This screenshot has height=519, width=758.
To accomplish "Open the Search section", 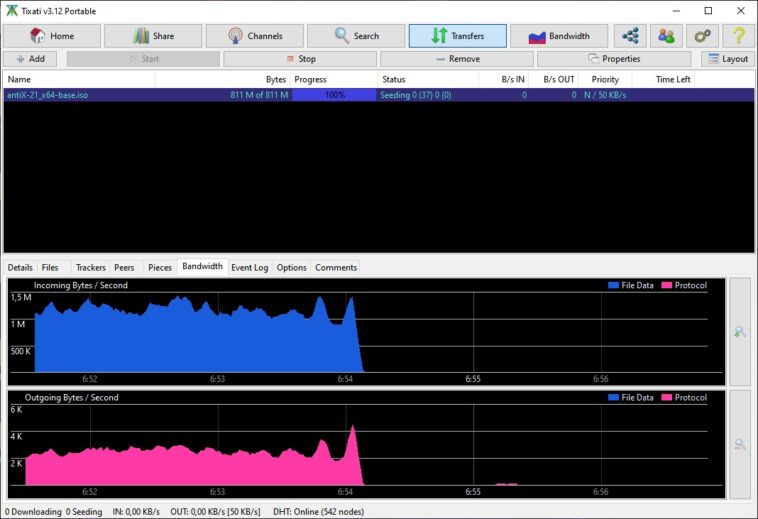I will (x=356, y=36).
